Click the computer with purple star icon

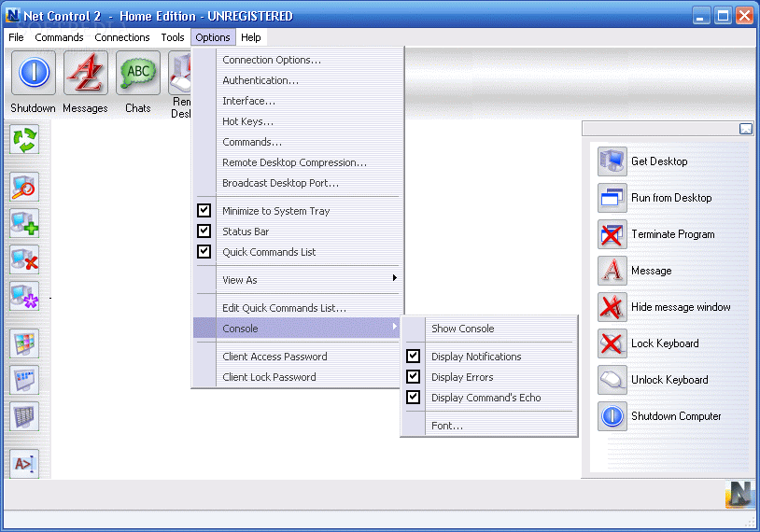(x=24, y=296)
